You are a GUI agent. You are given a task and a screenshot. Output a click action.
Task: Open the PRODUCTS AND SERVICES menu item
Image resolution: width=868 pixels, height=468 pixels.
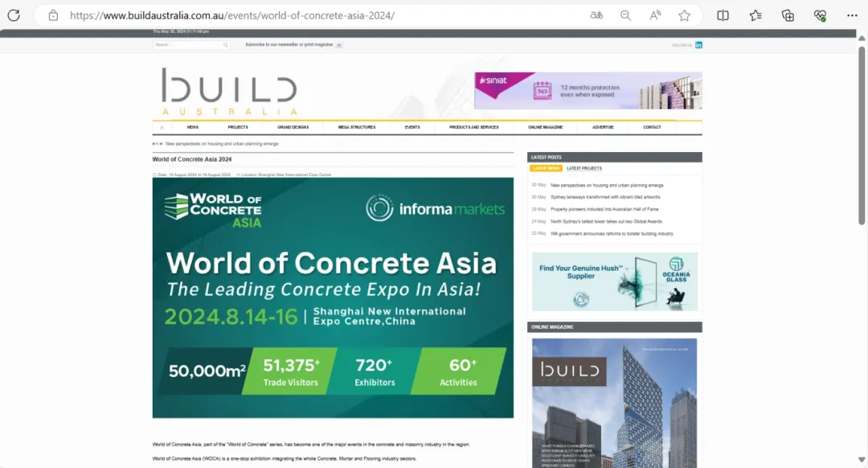[x=474, y=127]
